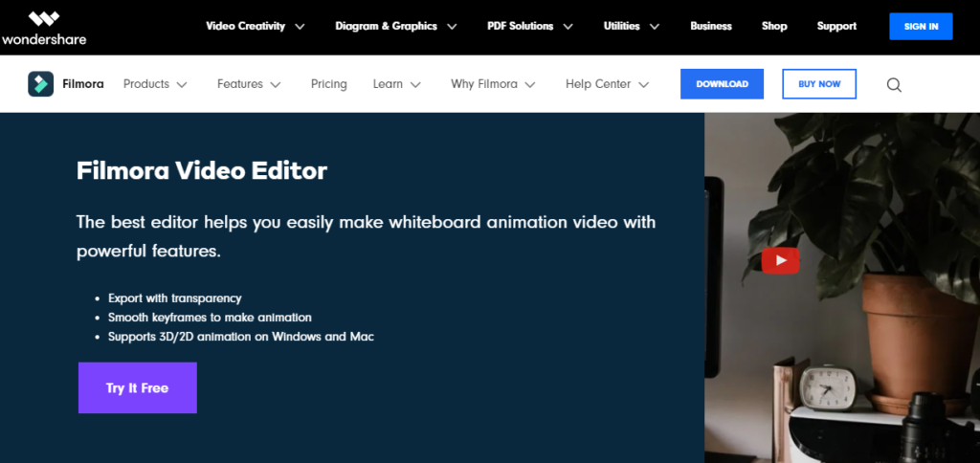Expand the Video Creativity chevron
This screenshot has height=463, width=980.
[300, 27]
